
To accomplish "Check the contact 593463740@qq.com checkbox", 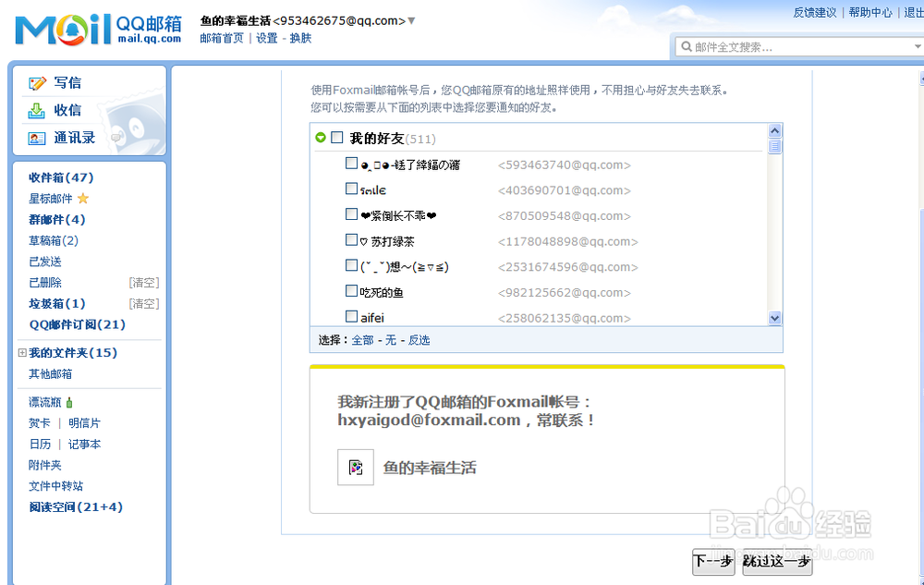I will click(x=351, y=164).
